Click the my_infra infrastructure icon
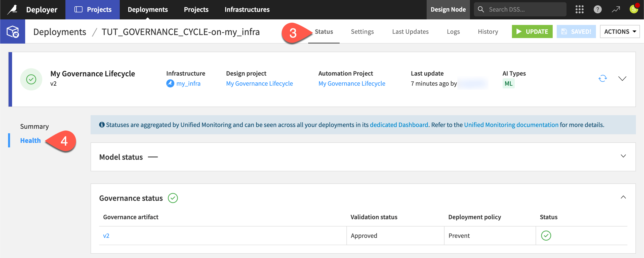 tap(170, 83)
